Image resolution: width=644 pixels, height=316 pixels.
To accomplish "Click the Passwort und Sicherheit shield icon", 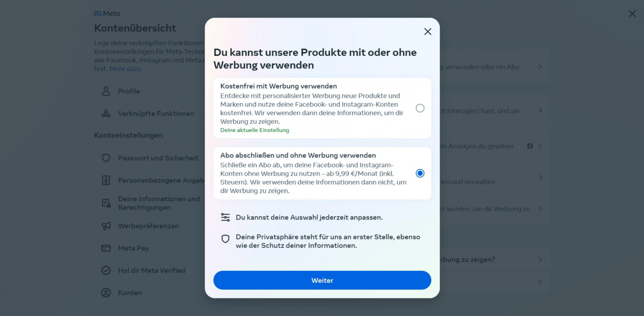I will pos(106,158).
